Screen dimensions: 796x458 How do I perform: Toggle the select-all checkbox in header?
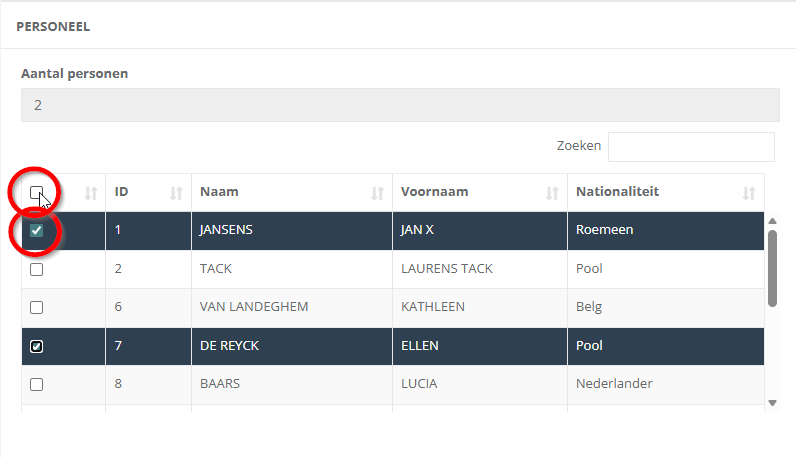[37, 192]
